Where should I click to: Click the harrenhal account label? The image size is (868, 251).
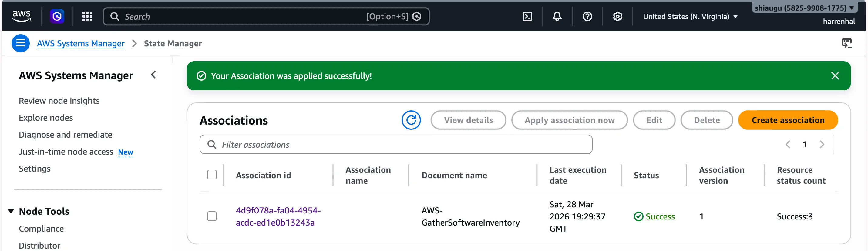pos(839,22)
